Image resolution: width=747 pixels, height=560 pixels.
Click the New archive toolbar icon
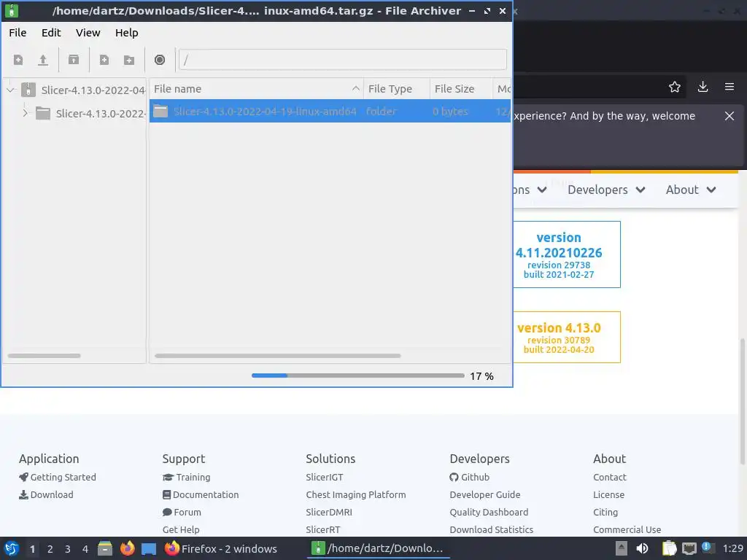point(18,60)
